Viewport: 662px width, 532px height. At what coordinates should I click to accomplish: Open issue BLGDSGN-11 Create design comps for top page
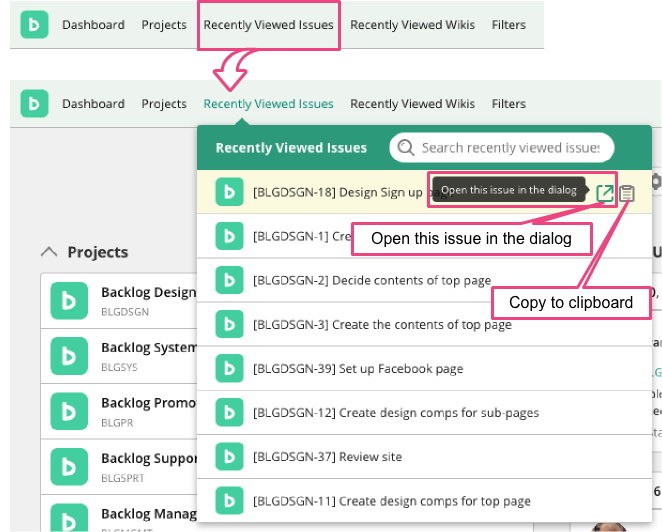392,501
